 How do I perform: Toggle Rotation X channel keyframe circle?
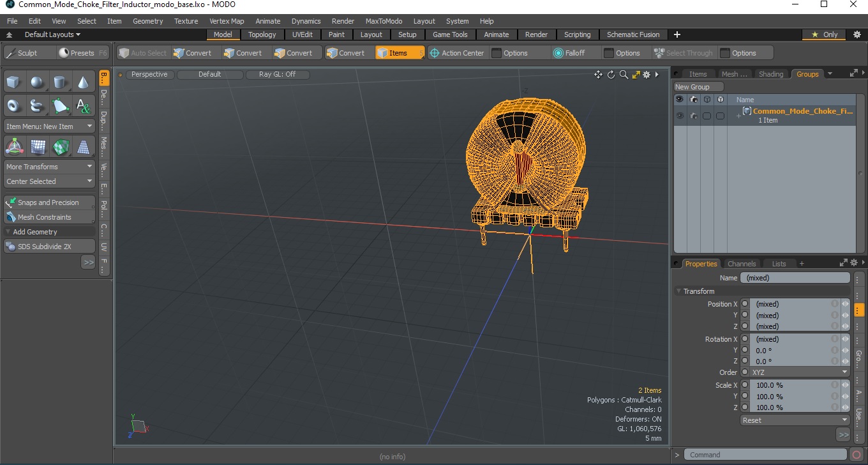click(745, 339)
